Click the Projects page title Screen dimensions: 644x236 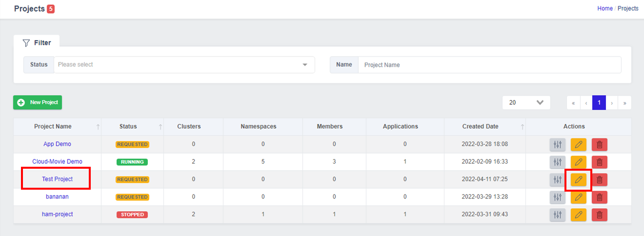pos(29,9)
